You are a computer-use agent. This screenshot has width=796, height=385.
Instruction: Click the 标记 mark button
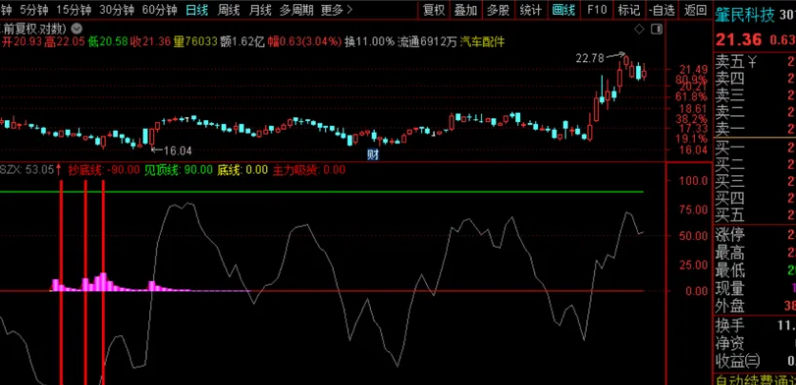point(629,10)
